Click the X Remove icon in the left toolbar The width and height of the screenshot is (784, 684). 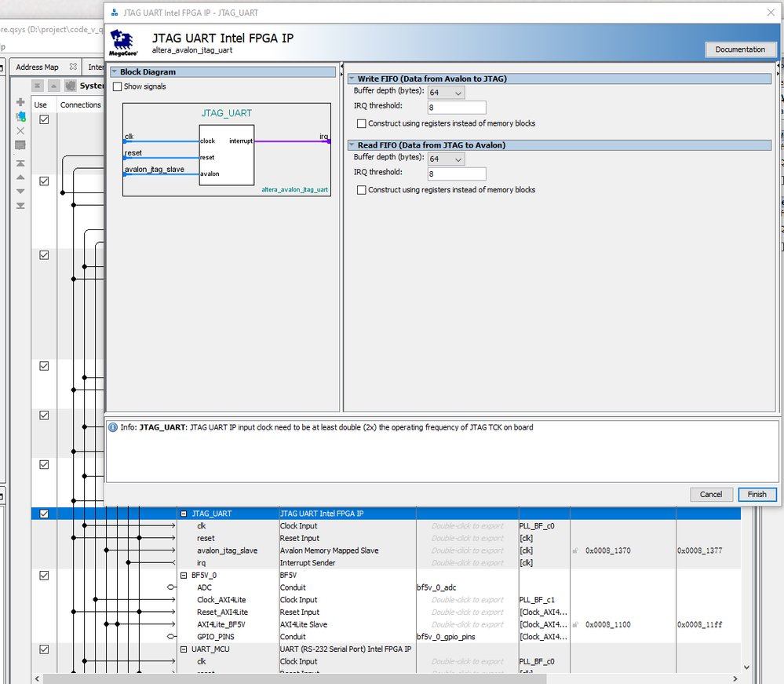point(20,131)
